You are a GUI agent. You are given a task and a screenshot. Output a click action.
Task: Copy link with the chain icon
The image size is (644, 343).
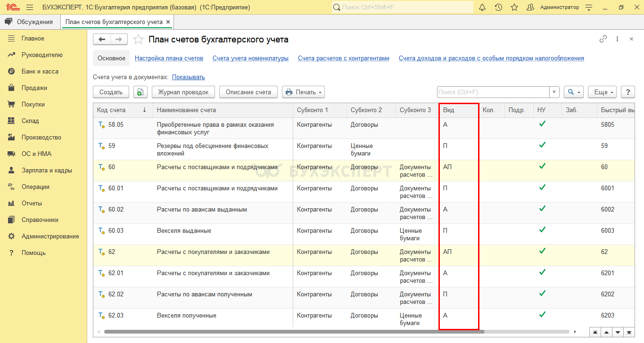point(603,39)
